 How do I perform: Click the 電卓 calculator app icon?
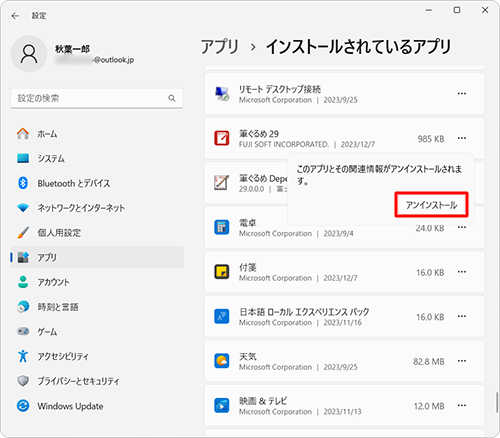click(222, 227)
